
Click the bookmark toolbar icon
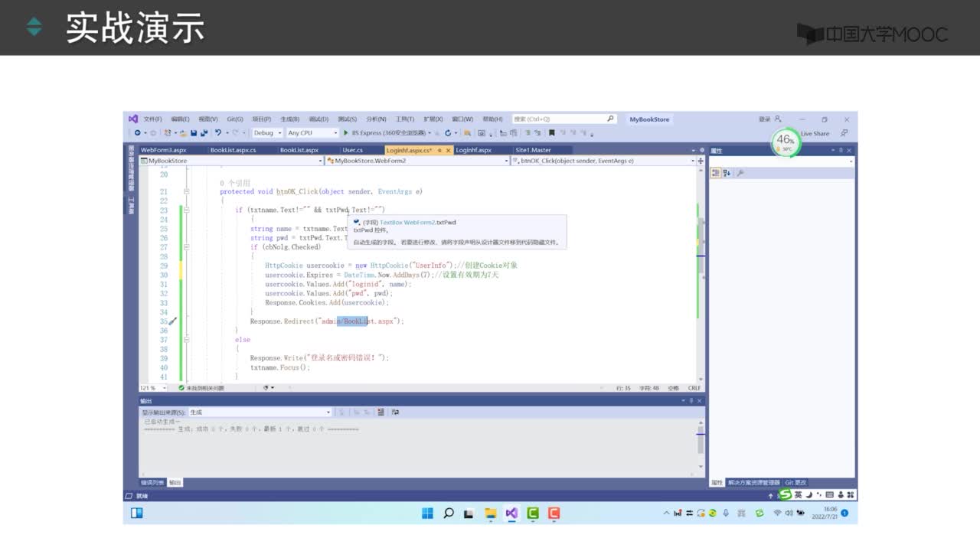pos(551,133)
